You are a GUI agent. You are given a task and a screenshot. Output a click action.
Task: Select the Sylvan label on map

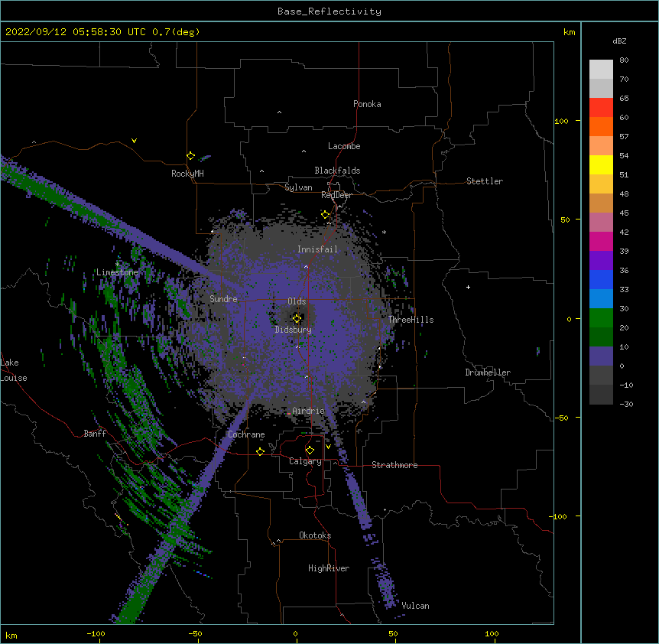click(x=298, y=187)
